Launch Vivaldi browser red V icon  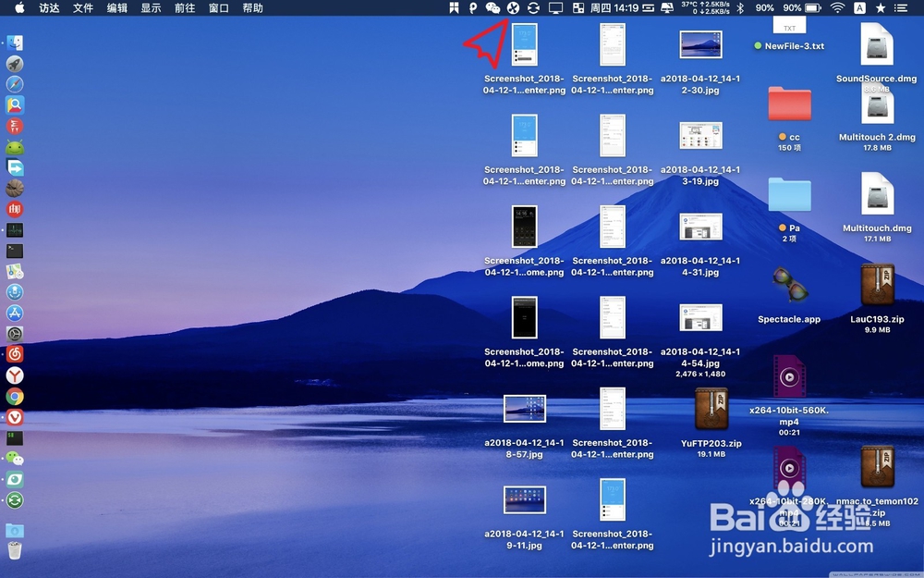coord(15,417)
